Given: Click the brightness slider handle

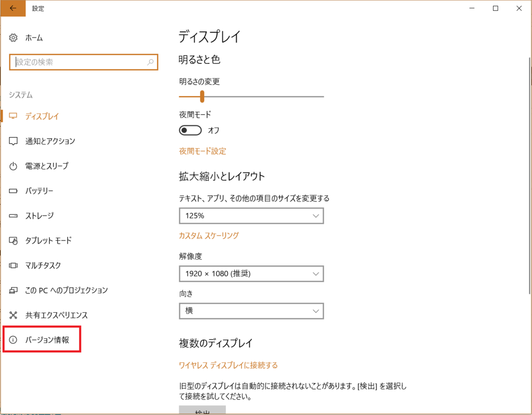Looking at the screenshot, I should [x=202, y=97].
